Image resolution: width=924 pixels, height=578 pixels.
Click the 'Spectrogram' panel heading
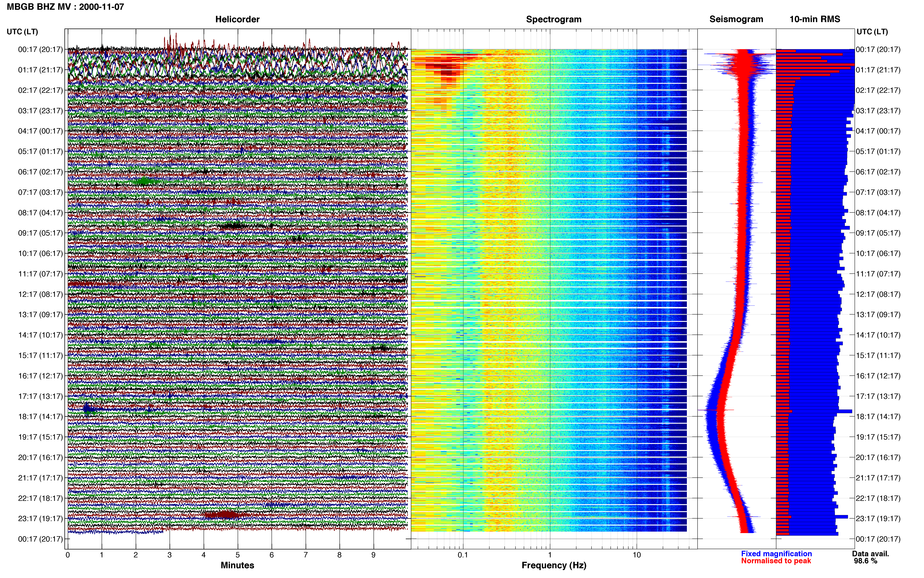pyautogui.click(x=554, y=19)
